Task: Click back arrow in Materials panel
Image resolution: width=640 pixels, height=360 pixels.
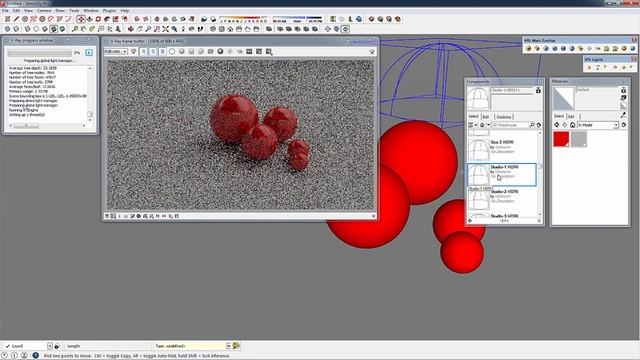Action: tap(556, 125)
